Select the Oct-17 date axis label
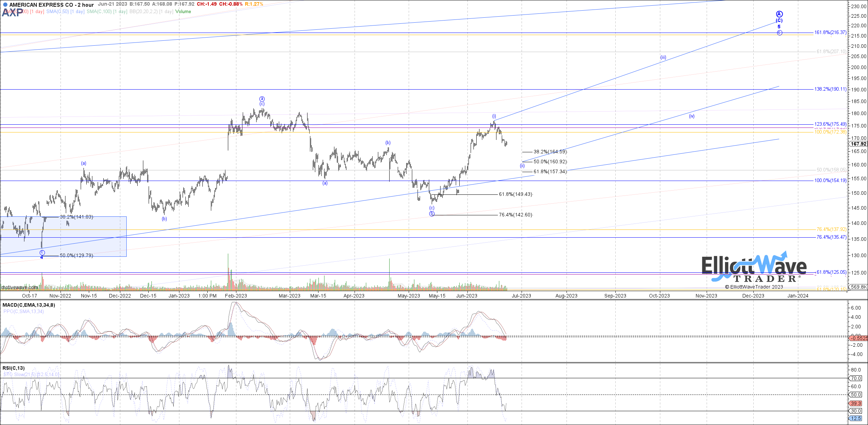The height and width of the screenshot is (425, 868). 29,296
